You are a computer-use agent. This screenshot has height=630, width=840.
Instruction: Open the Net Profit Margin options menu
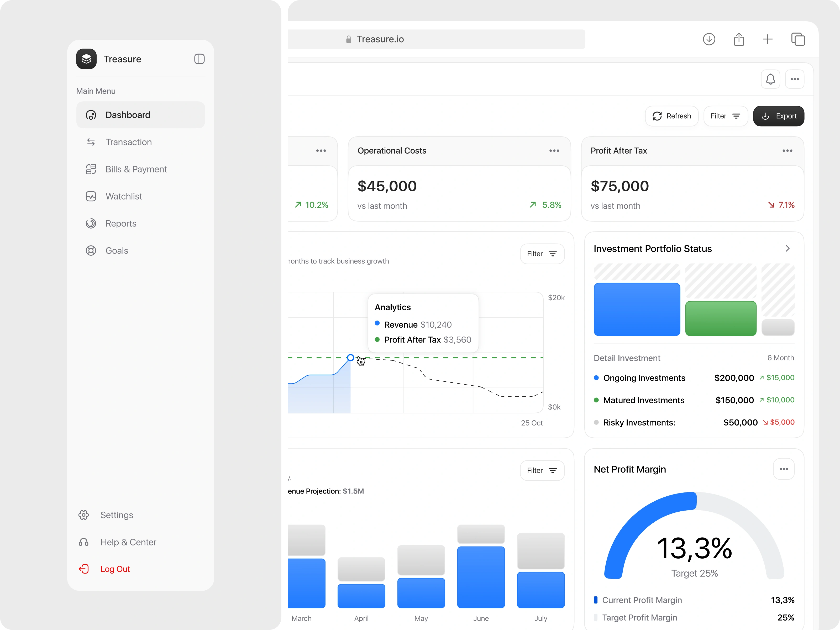click(783, 469)
